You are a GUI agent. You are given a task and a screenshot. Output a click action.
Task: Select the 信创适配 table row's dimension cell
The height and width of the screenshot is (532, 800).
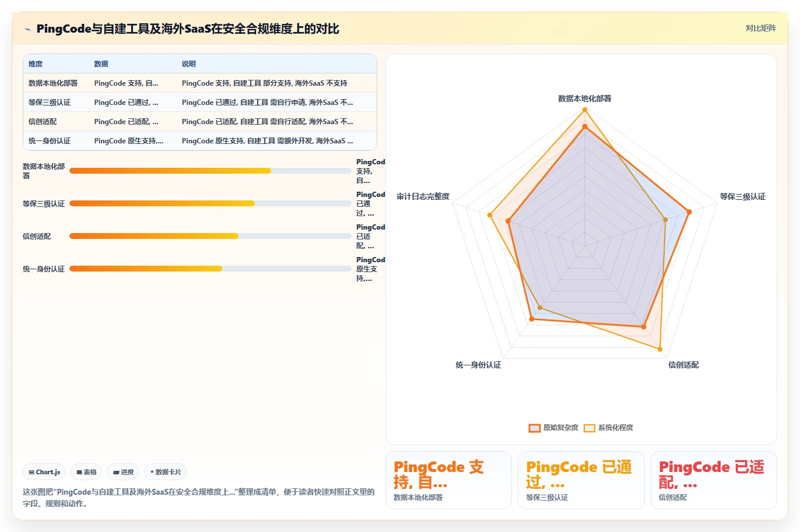click(x=43, y=122)
